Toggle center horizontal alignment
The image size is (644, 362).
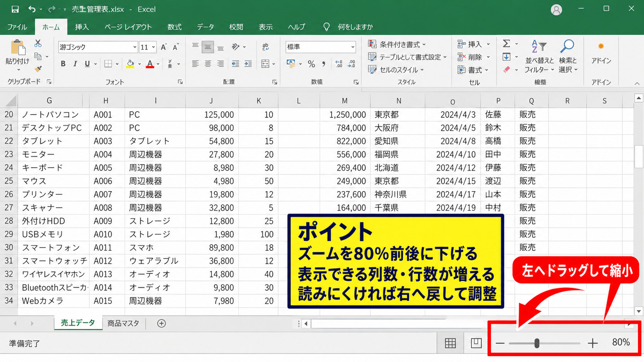[x=208, y=64]
